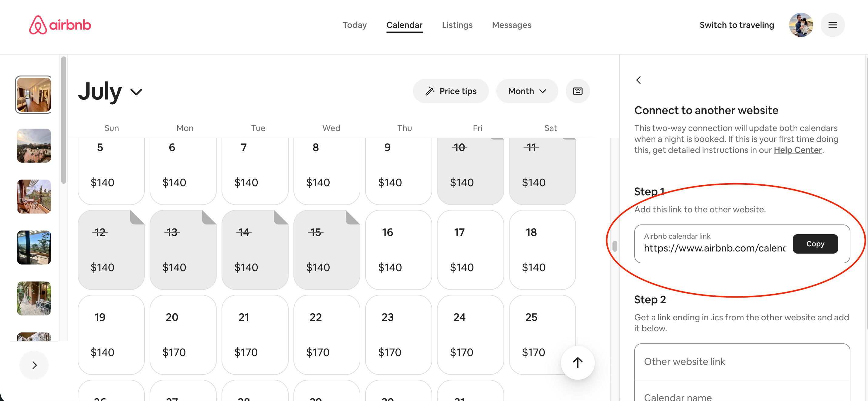Select July 24 calendar day
Image resolution: width=868 pixels, height=401 pixels.
coord(470,335)
